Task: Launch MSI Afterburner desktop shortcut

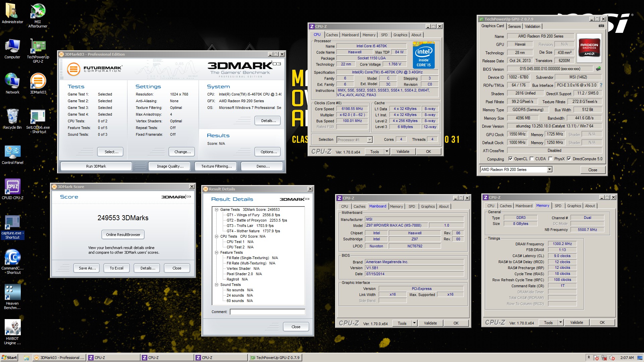Action: [38, 15]
